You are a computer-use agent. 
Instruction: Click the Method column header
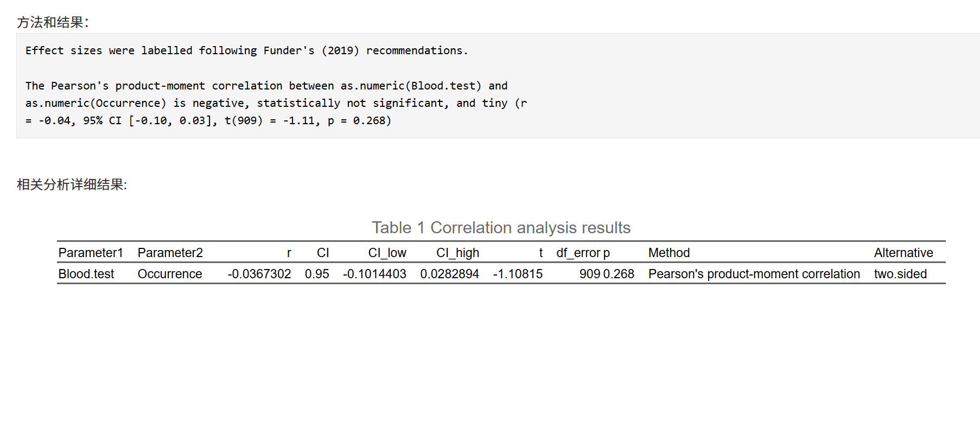[x=669, y=253]
